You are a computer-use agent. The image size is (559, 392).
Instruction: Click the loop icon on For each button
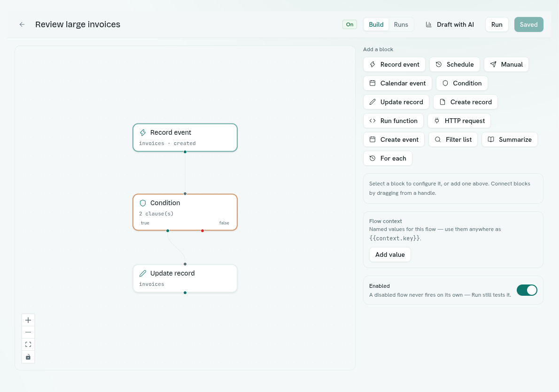click(x=373, y=158)
